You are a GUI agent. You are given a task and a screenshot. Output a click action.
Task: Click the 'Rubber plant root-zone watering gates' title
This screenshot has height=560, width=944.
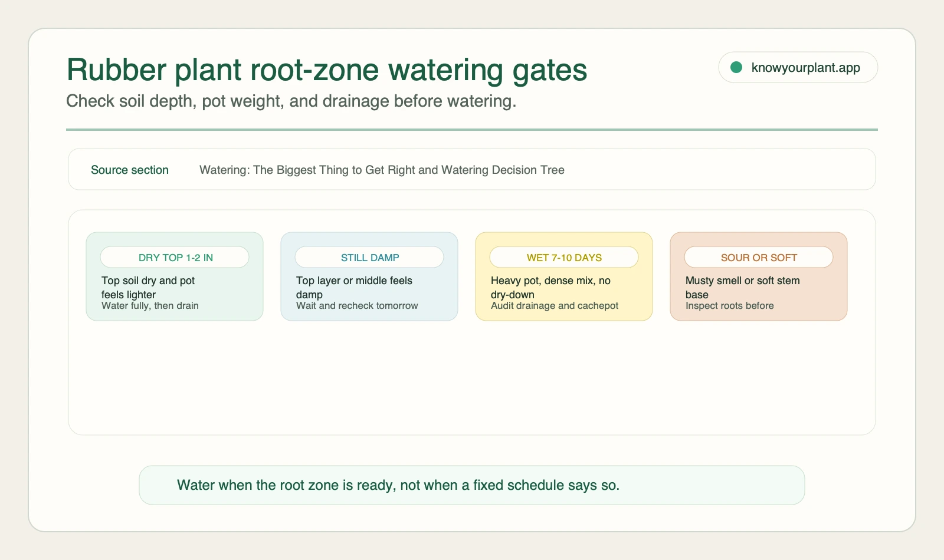pyautogui.click(x=327, y=70)
